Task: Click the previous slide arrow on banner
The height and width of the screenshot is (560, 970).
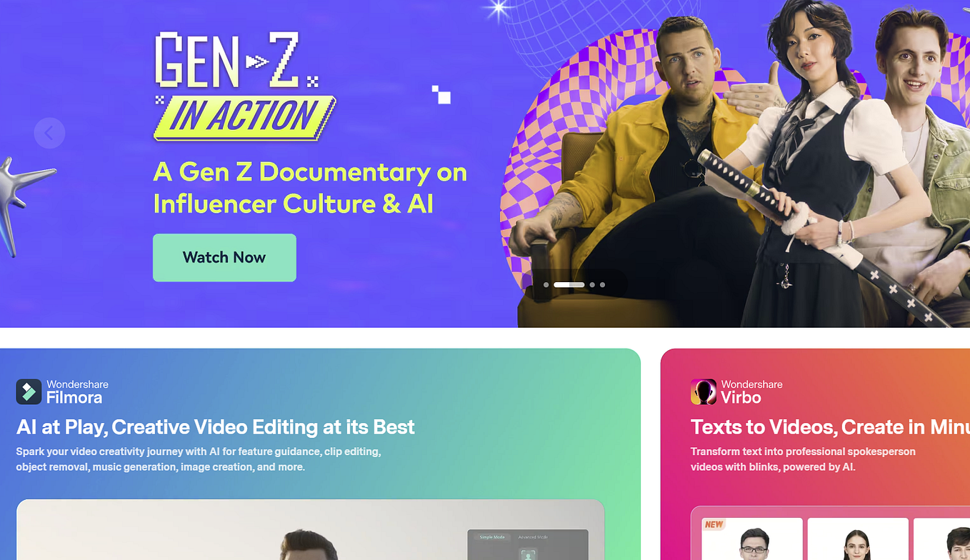Action: (x=49, y=133)
